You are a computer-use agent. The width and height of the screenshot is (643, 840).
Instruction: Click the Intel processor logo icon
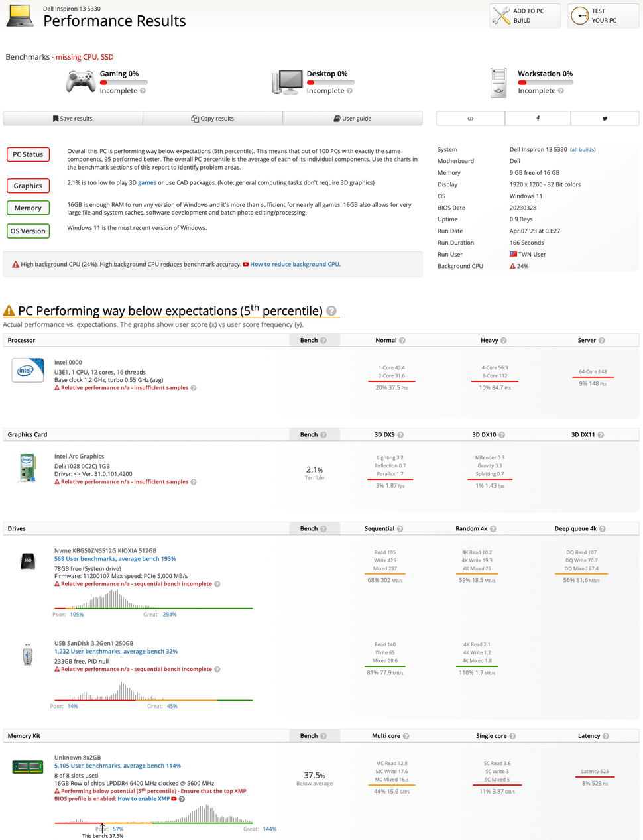pos(27,370)
